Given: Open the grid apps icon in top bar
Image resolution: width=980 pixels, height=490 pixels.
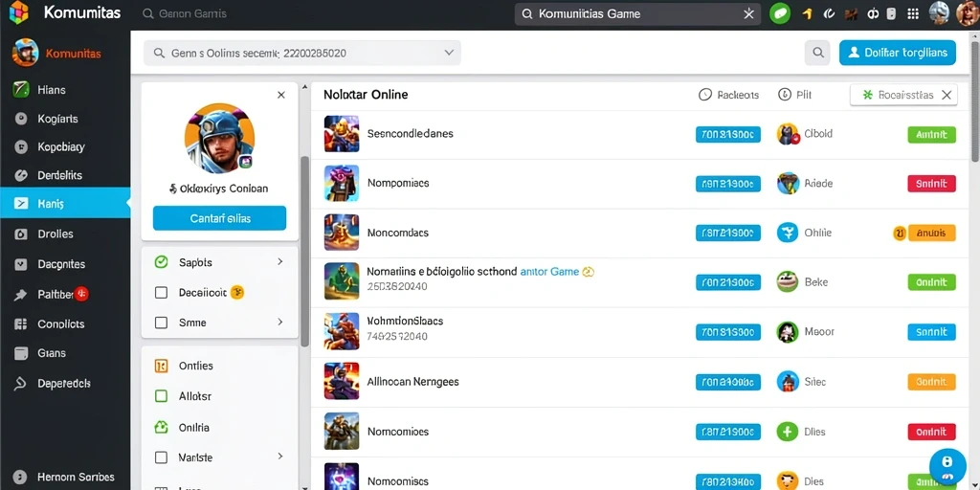Looking at the screenshot, I should 912,13.
